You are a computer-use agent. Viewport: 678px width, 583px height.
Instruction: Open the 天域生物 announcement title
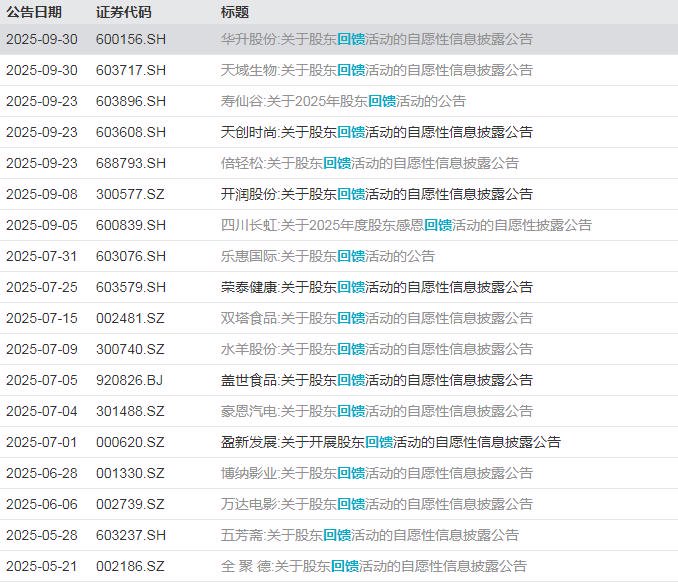point(377,70)
